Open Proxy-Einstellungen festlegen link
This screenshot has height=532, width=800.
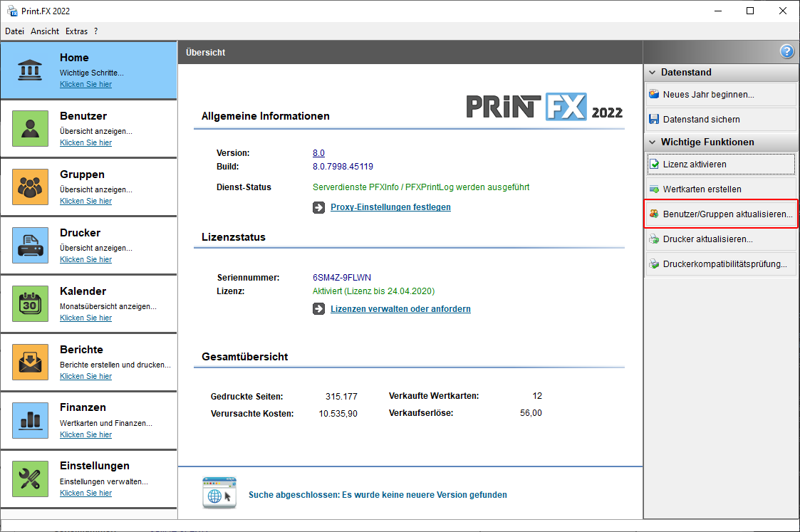click(x=391, y=207)
